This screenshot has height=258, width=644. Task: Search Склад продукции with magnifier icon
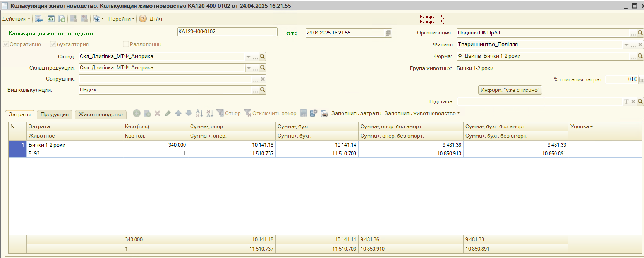click(263, 68)
